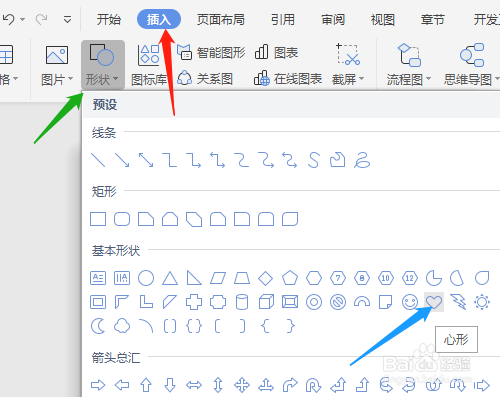Screen dimensions: 500x397
Task: Insert the right arrow block shape
Action: click(98, 385)
